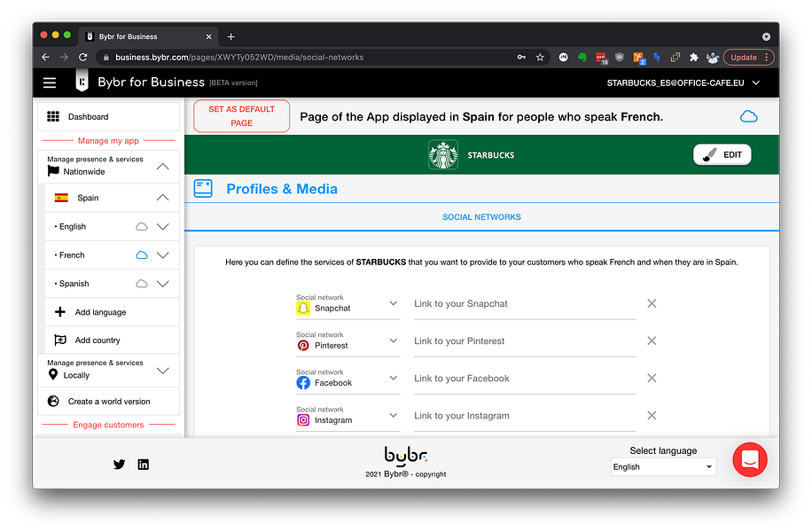The height and width of the screenshot is (532, 812).
Task: Click the Starbucks logo in banner
Action: click(443, 154)
